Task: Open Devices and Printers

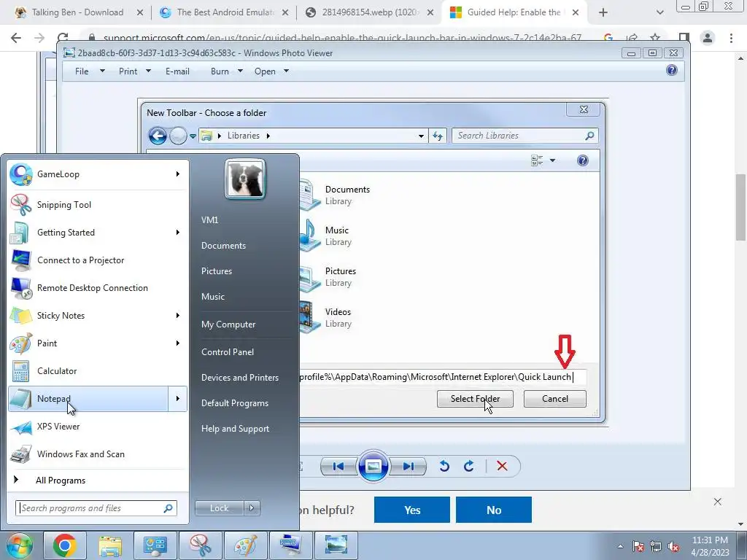Action: tap(239, 378)
